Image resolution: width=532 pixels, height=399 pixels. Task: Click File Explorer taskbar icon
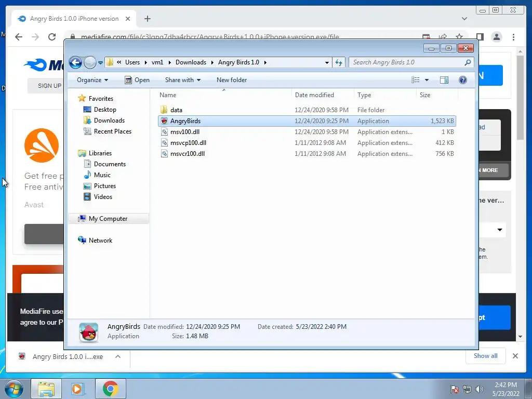[x=46, y=389]
